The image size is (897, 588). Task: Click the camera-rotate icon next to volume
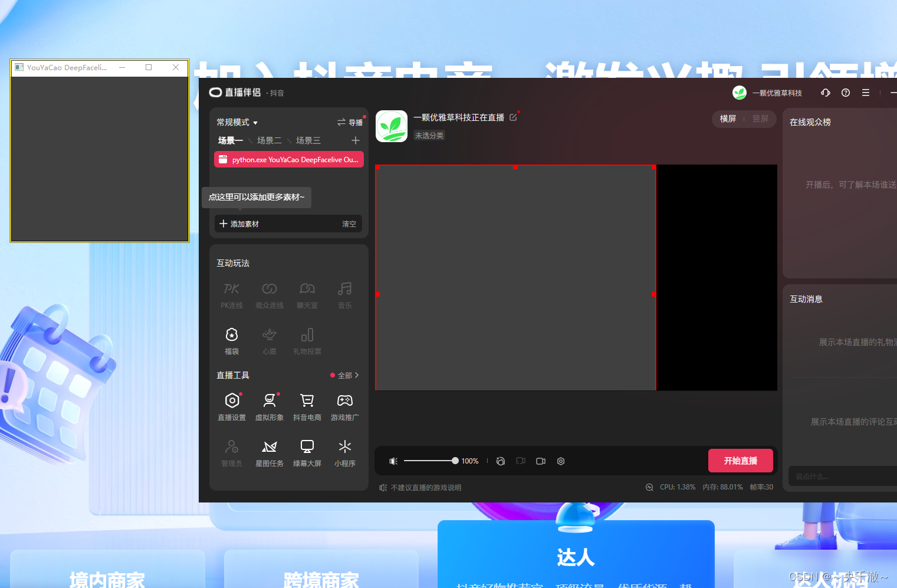[x=501, y=461]
